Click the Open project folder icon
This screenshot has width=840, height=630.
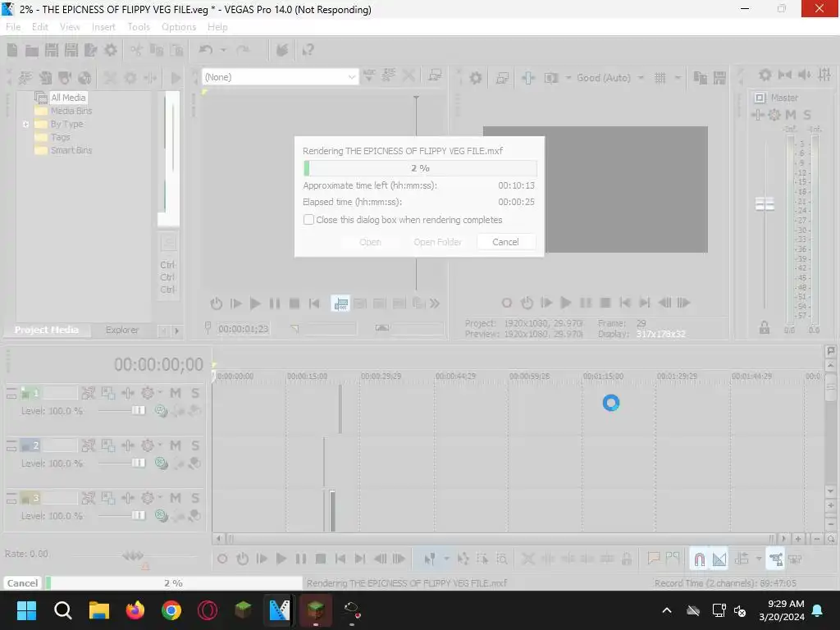32,50
